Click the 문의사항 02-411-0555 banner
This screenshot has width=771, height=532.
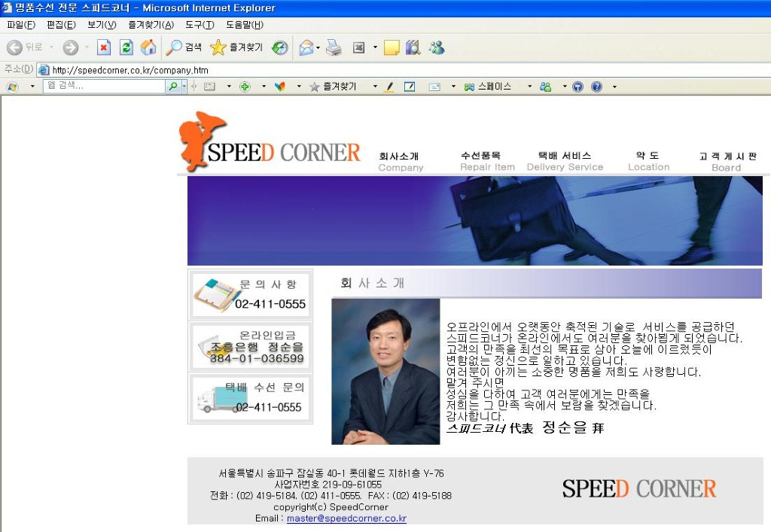tap(250, 295)
